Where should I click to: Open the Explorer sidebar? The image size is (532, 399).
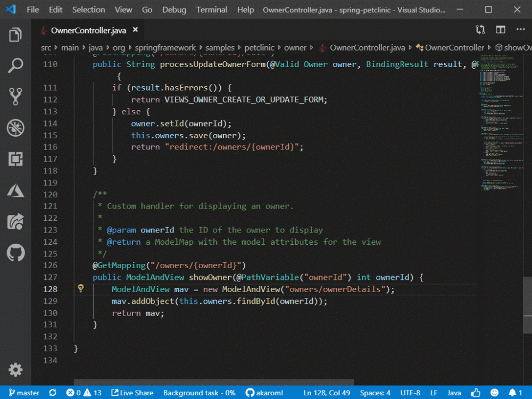[14, 34]
